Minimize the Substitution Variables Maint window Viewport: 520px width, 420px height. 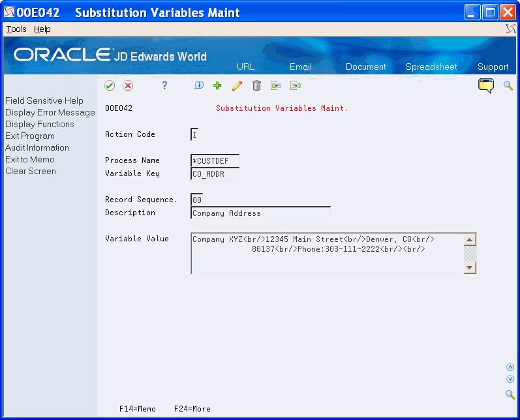(472, 12)
